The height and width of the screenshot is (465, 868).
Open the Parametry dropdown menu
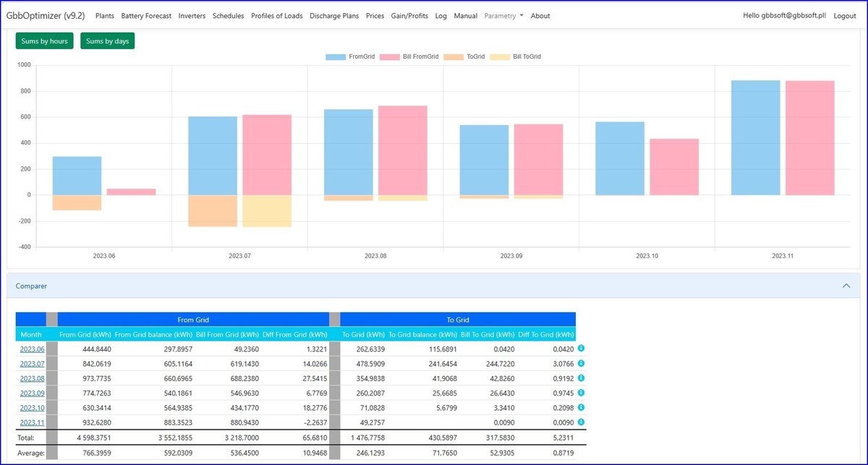(503, 16)
